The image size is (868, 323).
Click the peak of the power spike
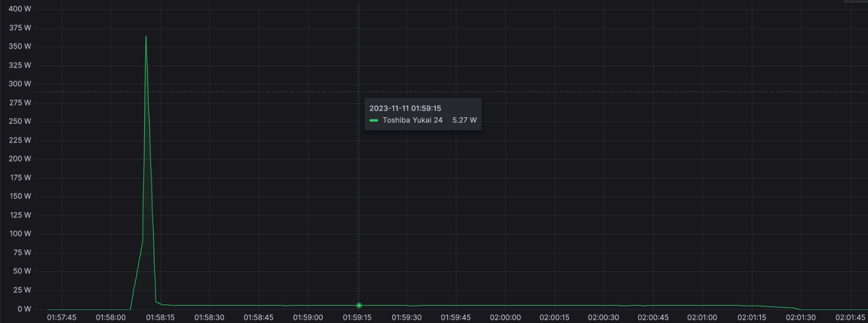point(146,36)
